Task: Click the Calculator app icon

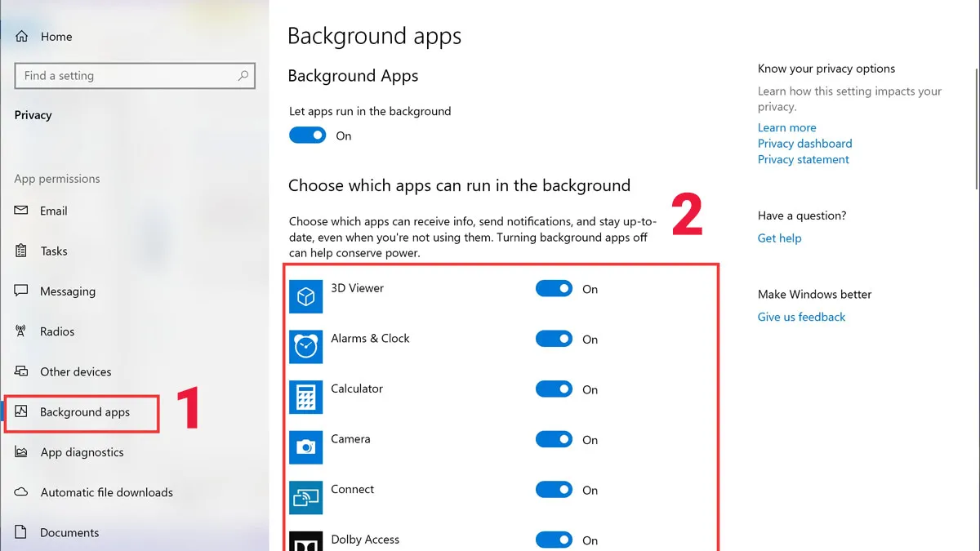Action: point(305,398)
